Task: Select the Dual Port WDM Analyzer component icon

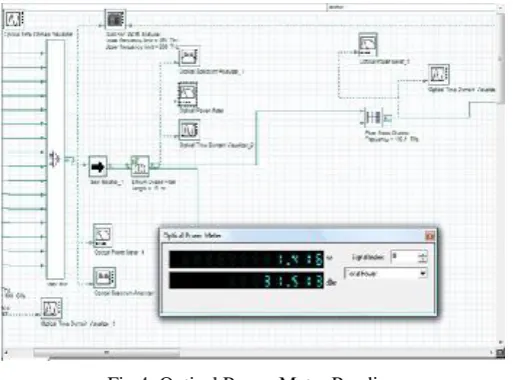Action: (115, 19)
